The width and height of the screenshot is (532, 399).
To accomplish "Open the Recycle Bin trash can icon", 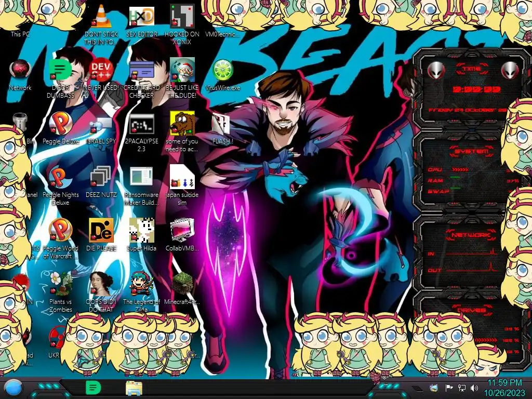I will tap(20, 122).
